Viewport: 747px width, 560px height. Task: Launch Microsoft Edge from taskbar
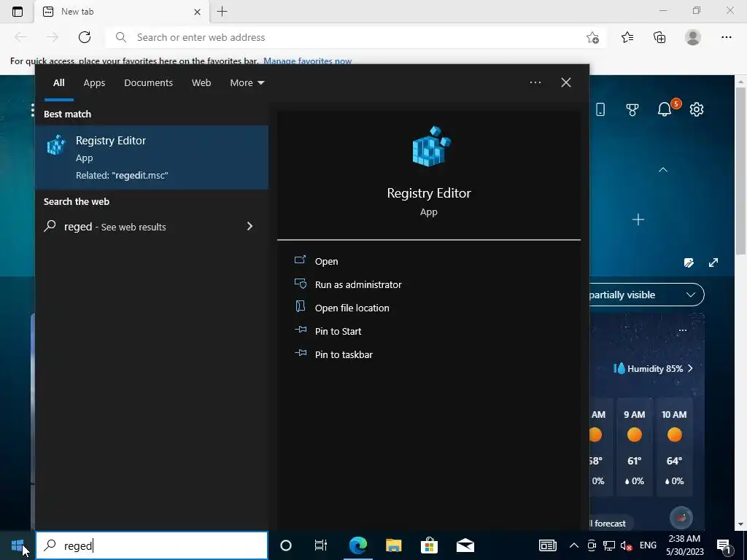tap(357, 545)
